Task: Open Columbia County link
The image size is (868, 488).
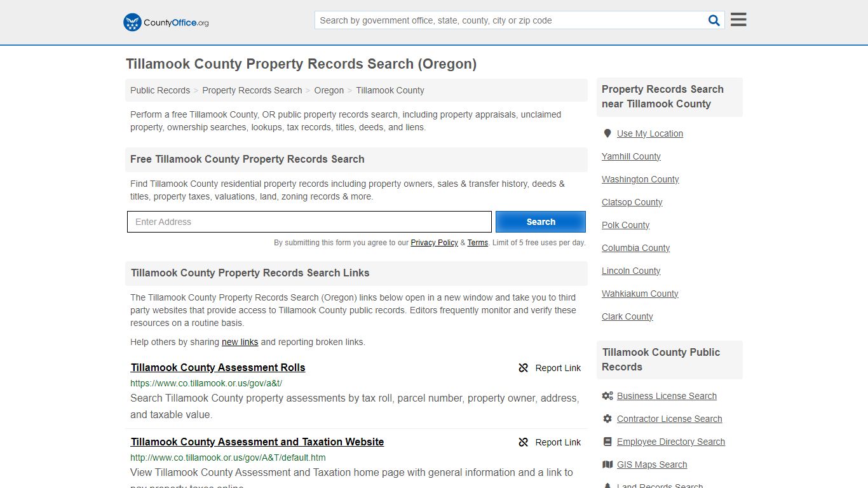Action: (636, 248)
